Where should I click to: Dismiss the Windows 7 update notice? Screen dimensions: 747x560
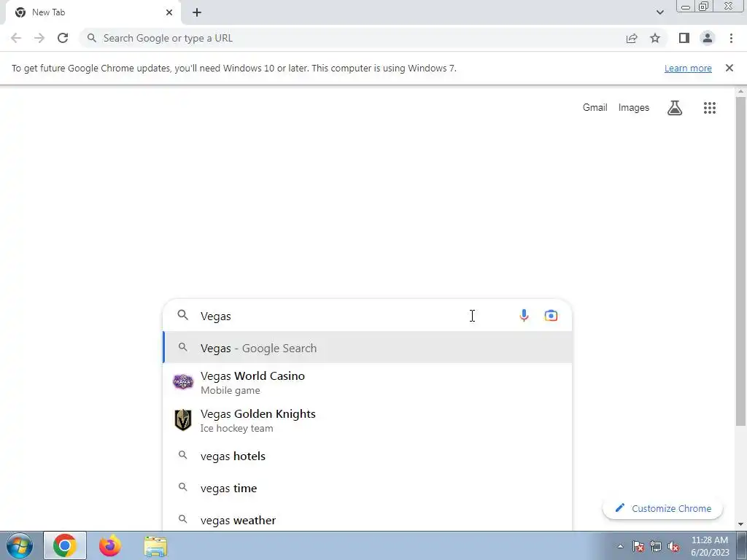pyautogui.click(x=729, y=68)
